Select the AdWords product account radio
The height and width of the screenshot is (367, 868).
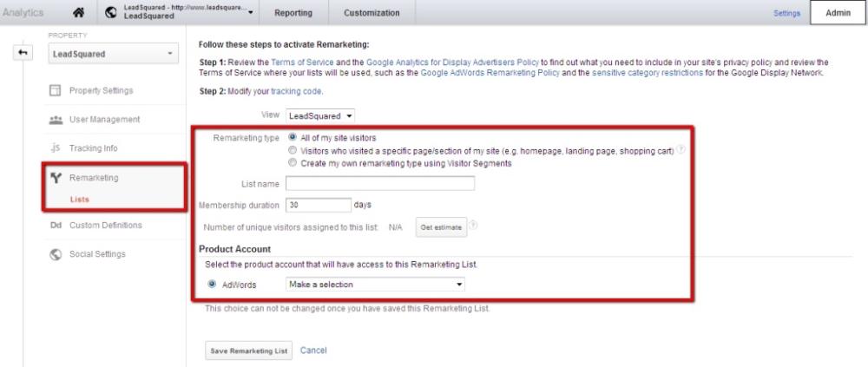click(212, 284)
